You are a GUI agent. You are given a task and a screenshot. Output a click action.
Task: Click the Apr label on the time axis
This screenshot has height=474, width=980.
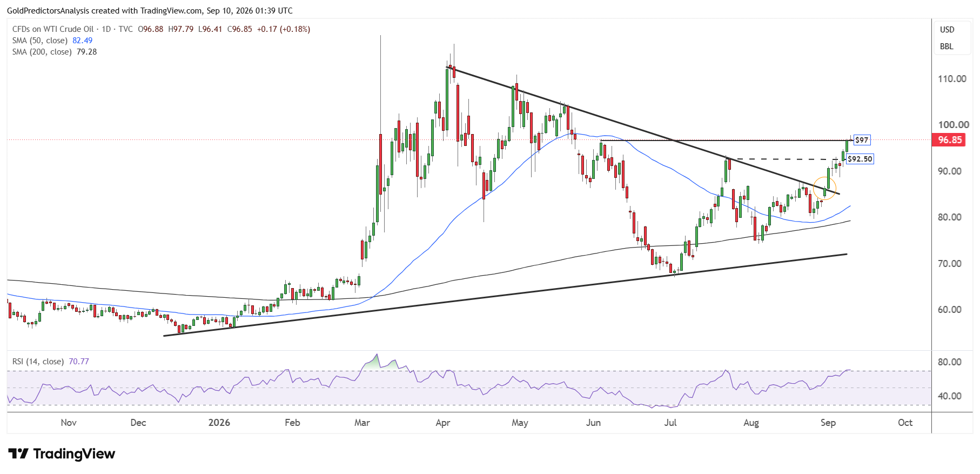coord(443,423)
